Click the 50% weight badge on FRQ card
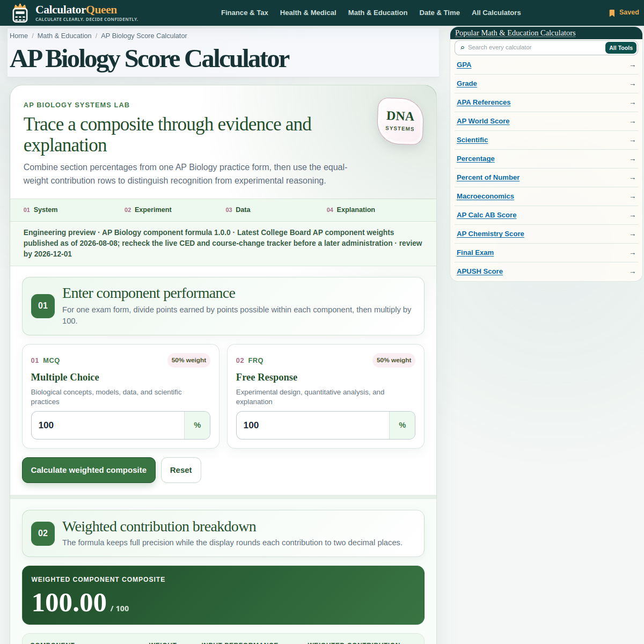The height and width of the screenshot is (644, 644). pyautogui.click(x=394, y=360)
